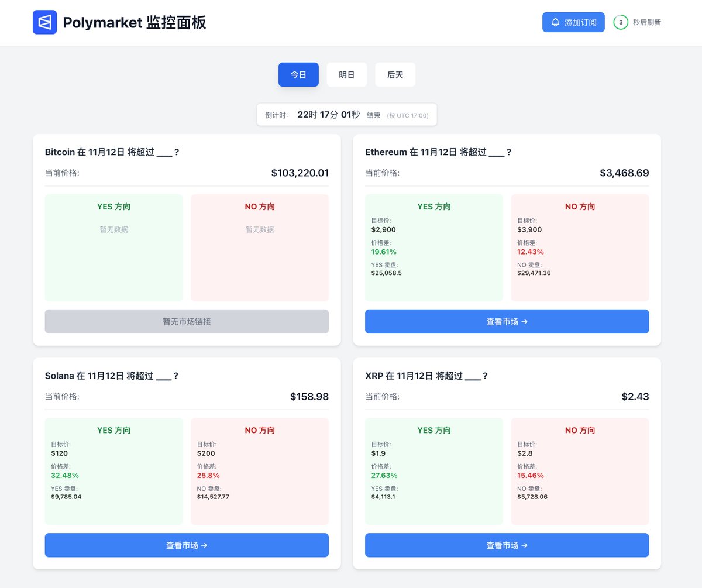Click the refresh countdown circle indicator
This screenshot has width=702, height=588.
(621, 22)
